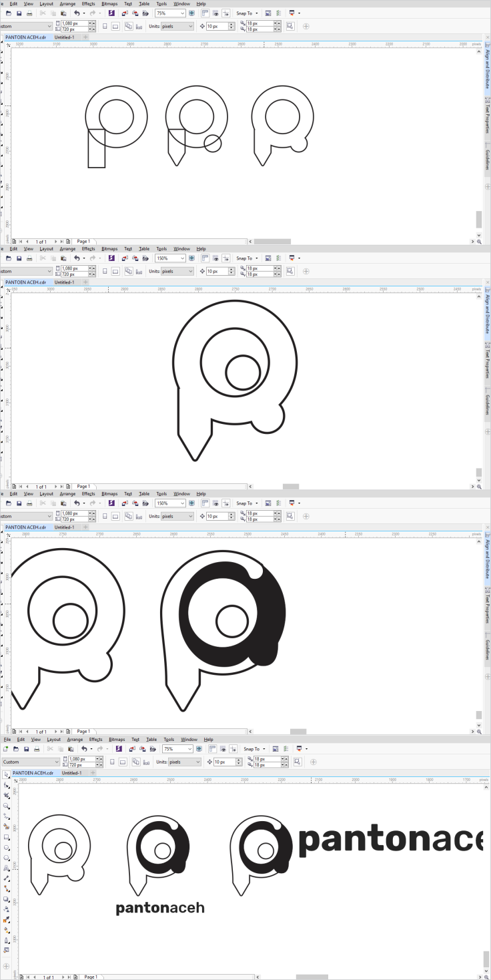Open the Effects menu in the second window

89,249
